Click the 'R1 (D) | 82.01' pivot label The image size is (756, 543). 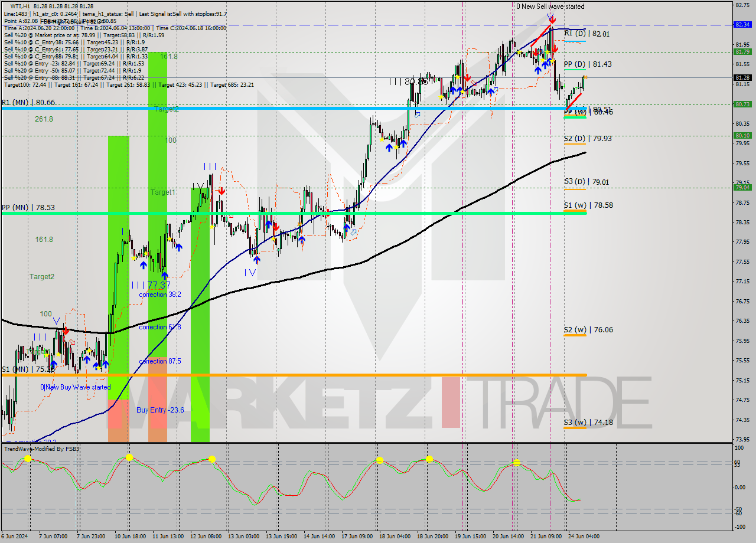click(588, 34)
